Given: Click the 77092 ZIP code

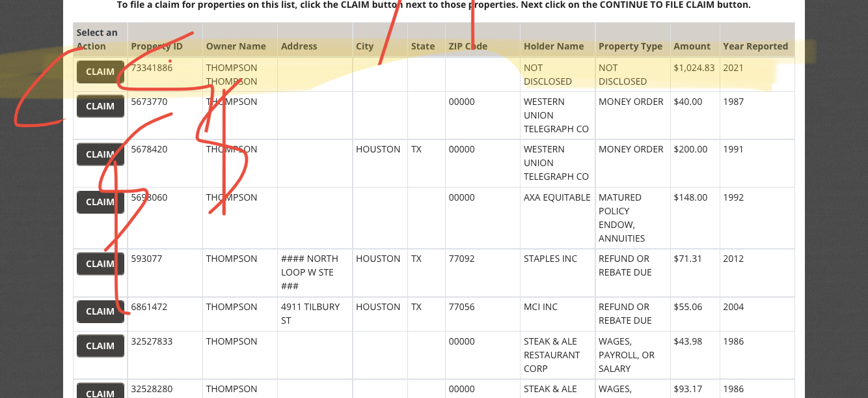Looking at the screenshot, I should 462,259.
